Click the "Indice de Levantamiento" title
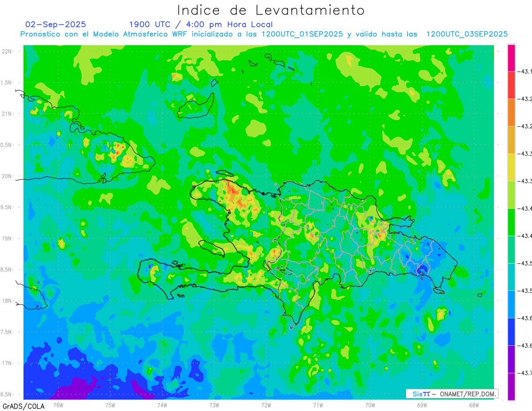The image size is (532, 411). point(271,10)
